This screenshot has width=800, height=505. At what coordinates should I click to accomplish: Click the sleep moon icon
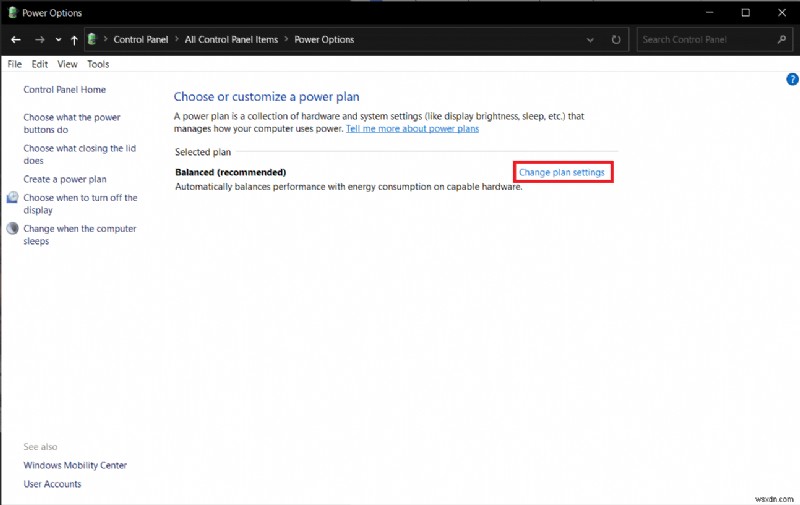pyautogui.click(x=12, y=229)
